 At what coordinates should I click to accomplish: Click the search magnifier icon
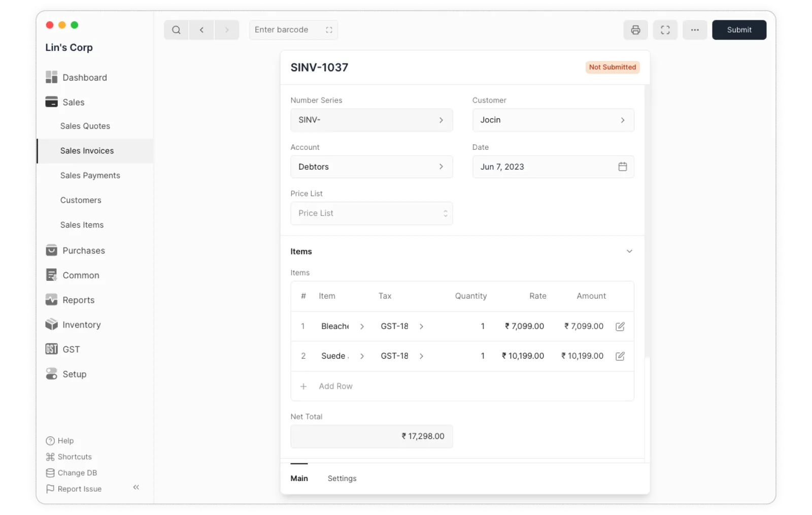[176, 30]
